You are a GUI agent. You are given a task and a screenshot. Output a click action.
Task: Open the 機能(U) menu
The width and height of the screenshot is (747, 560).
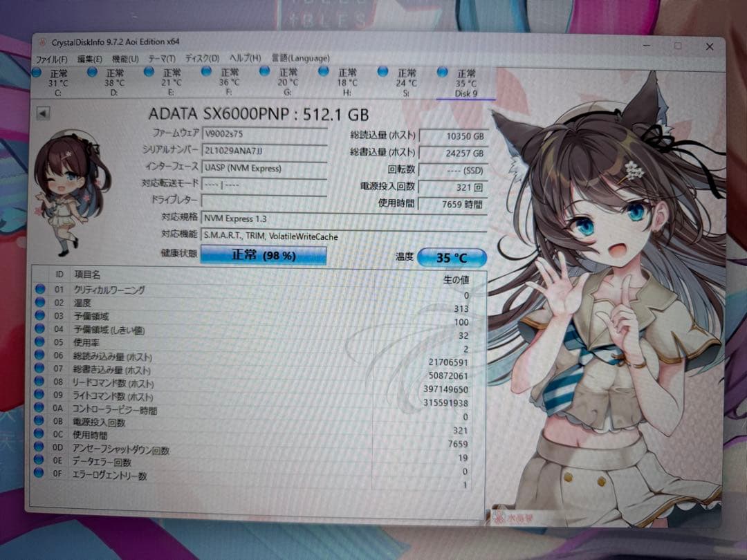(x=125, y=59)
